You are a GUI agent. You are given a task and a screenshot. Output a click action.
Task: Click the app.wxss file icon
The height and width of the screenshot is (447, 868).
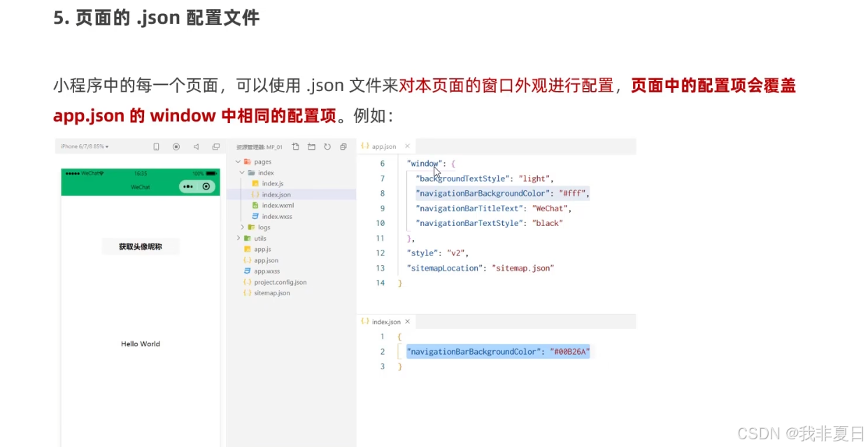point(247,271)
